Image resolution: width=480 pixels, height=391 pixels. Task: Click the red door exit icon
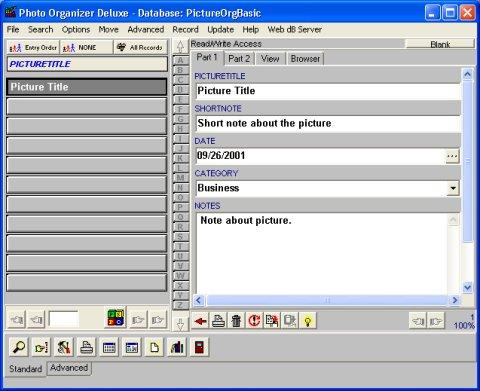click(199, 347)
